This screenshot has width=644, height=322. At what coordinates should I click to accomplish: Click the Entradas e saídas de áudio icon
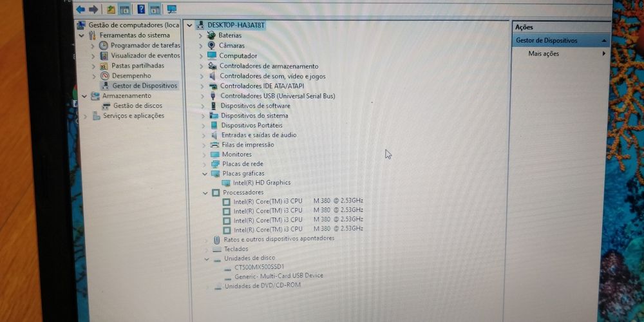[x=214, y=135]
